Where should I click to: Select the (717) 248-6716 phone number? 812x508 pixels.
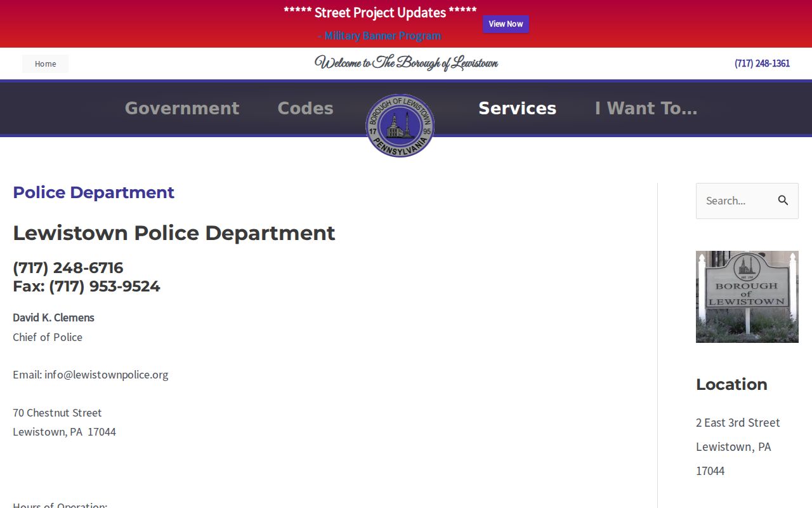[68, 268]
